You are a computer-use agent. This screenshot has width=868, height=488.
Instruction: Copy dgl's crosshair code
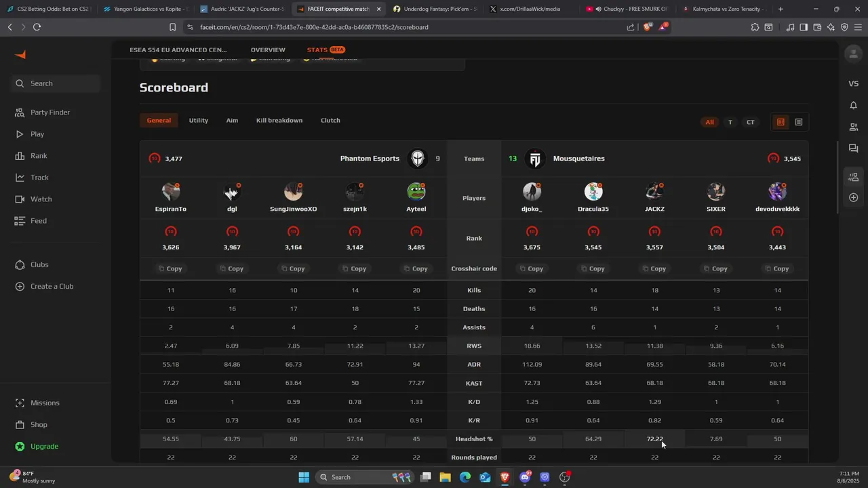231,269
